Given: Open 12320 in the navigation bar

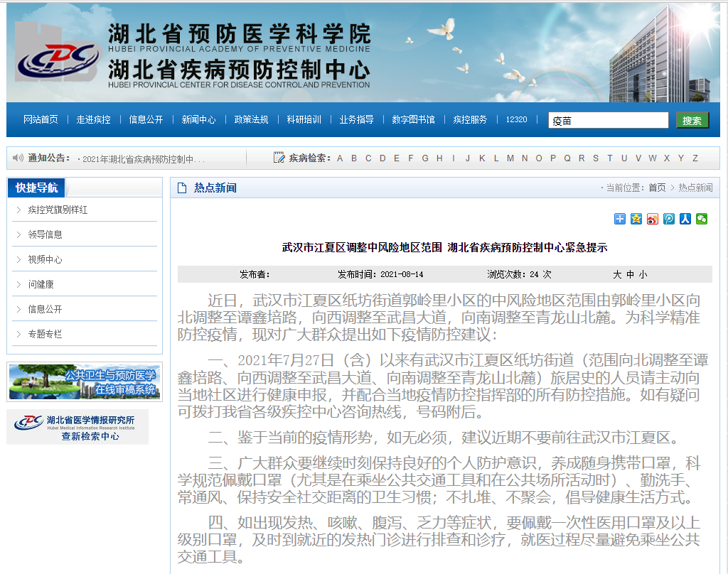Looking at the screenshot, I should coord(516,120).
